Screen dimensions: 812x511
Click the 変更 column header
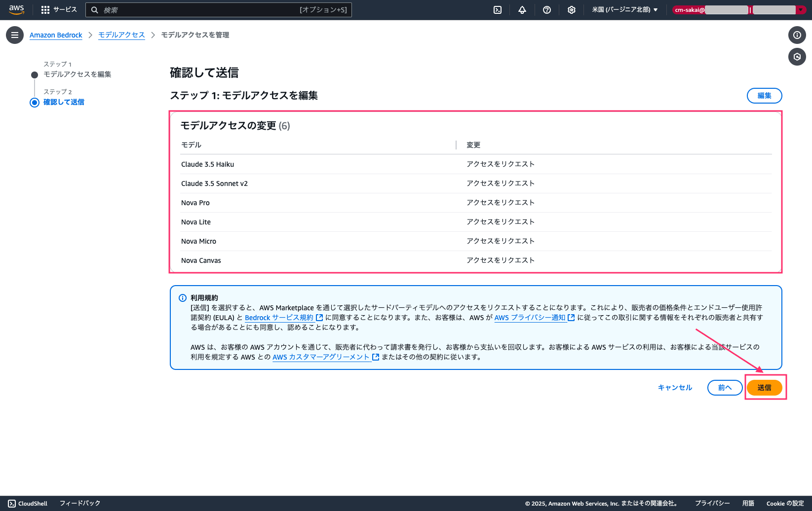point(473,145)
